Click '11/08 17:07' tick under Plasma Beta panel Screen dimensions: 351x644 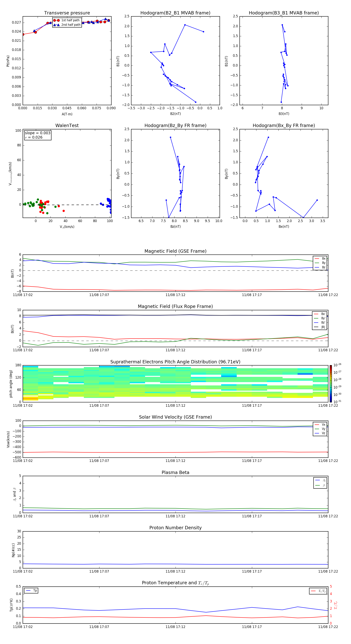(99, 516)
